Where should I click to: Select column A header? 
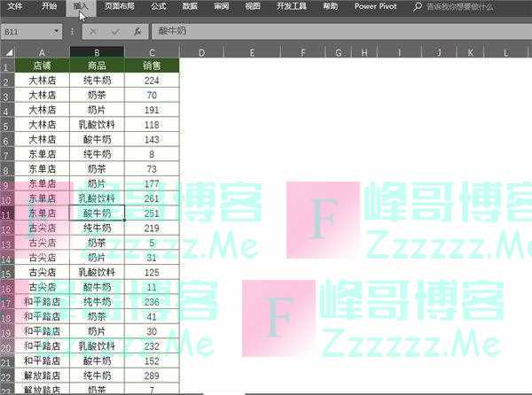42,52
